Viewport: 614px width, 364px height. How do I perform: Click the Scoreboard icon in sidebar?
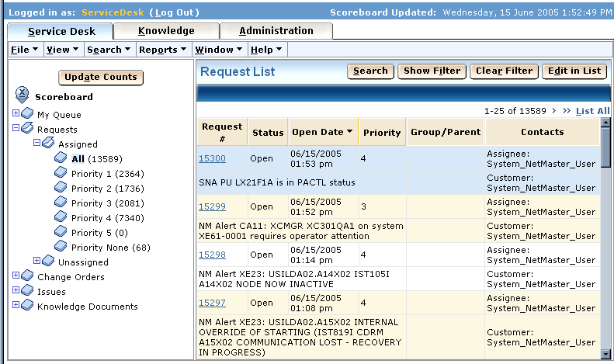tap(23, 95)
